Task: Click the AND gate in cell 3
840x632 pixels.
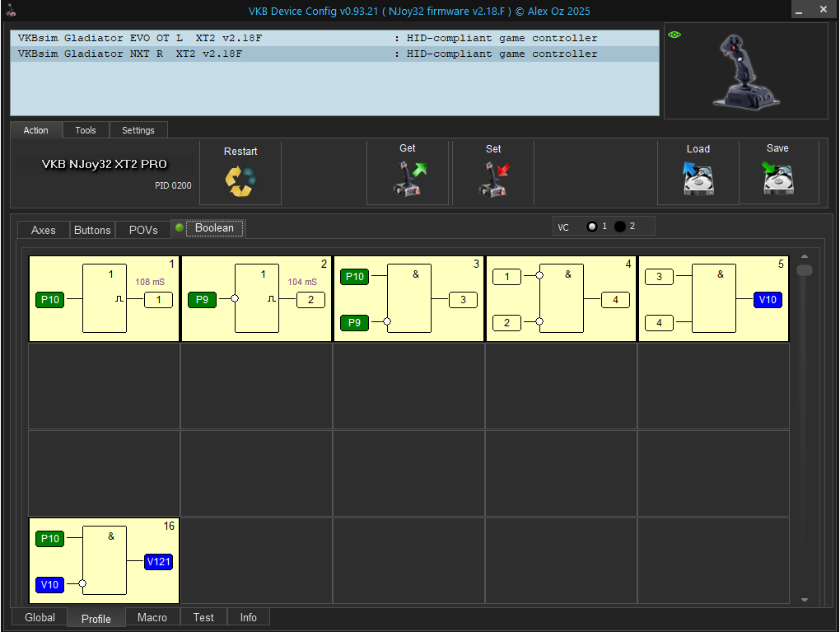Action: 409,298
